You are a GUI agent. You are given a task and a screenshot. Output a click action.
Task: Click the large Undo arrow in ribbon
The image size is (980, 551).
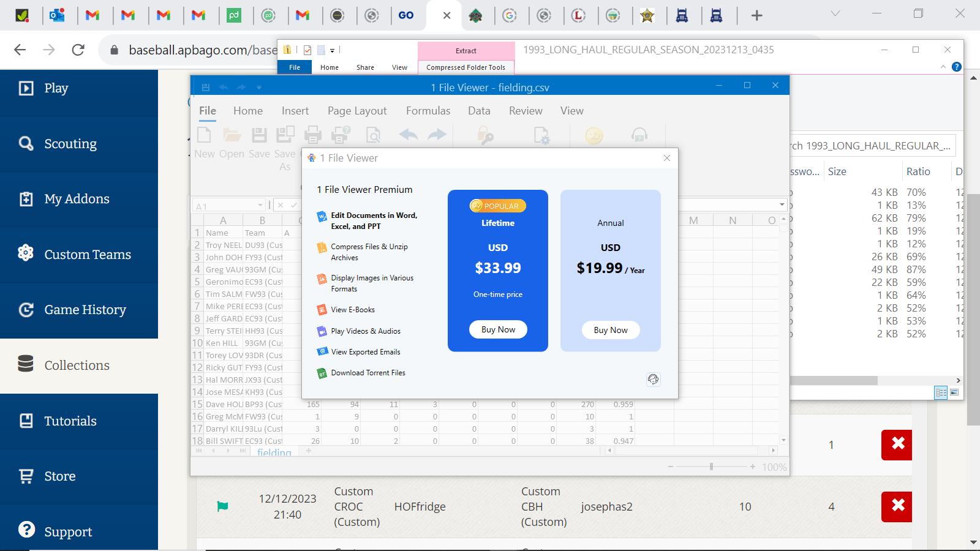click(x=409, y=135)
